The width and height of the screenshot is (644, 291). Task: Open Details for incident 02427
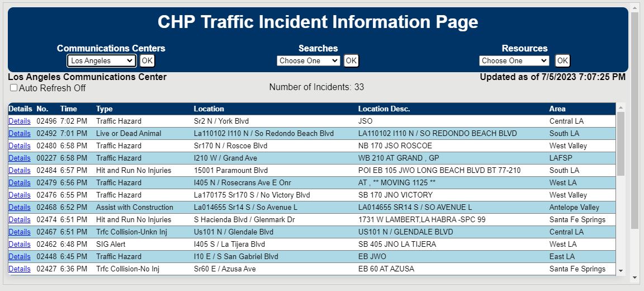(20, 269)
